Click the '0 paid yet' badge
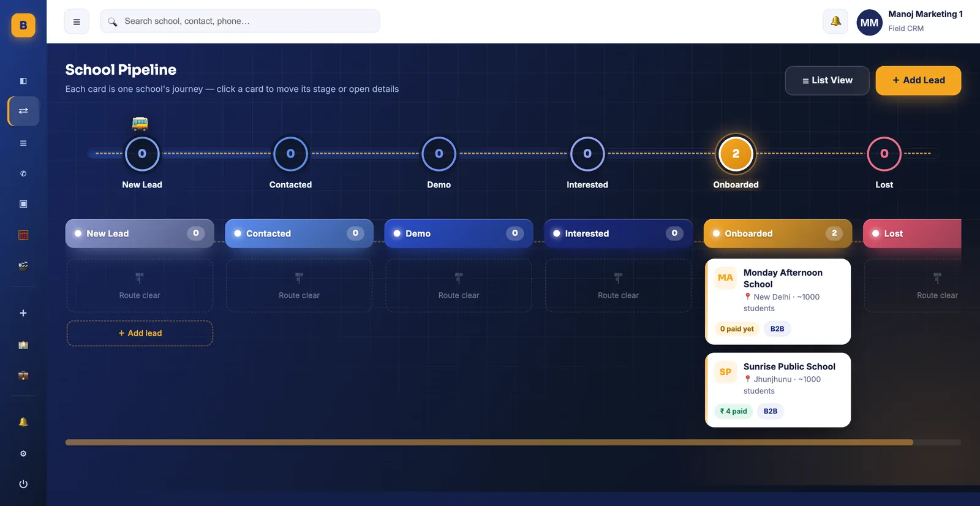980x506 pixels. [737, 329]
